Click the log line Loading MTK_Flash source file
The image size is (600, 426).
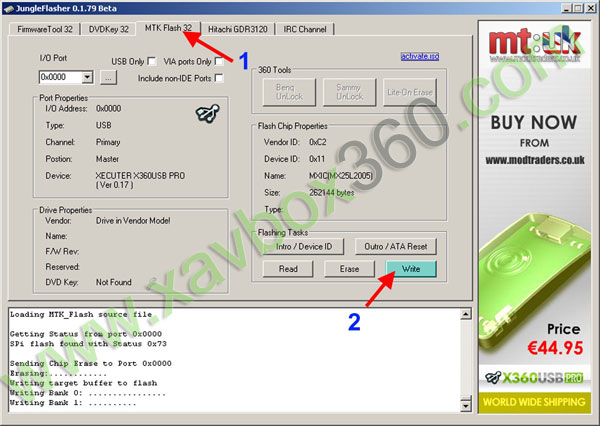[x=81, y=315]
